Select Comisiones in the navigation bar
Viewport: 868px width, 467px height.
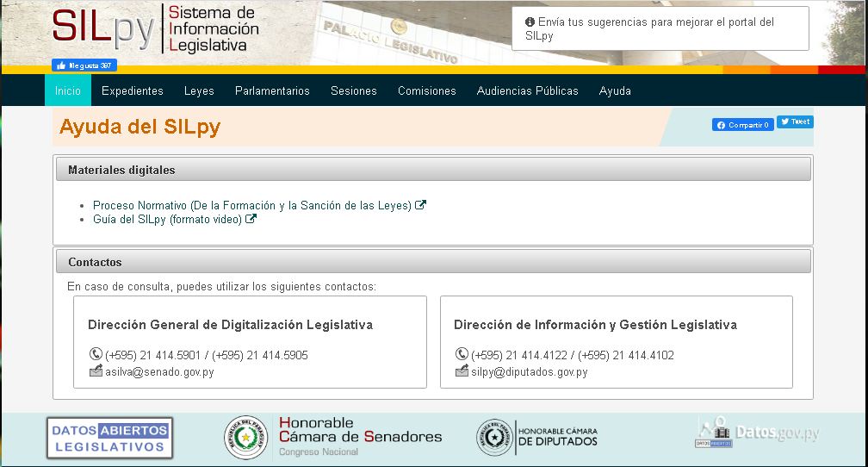click(427, 90)
